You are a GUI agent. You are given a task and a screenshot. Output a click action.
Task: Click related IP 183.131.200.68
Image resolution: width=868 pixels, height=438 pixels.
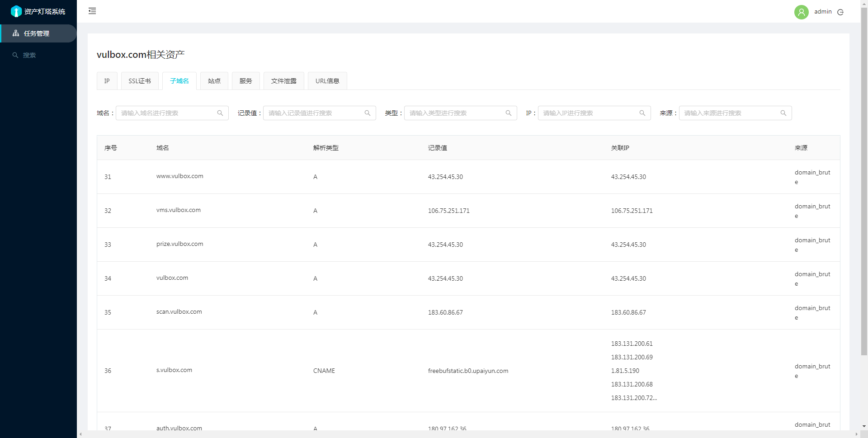(632, 384)
